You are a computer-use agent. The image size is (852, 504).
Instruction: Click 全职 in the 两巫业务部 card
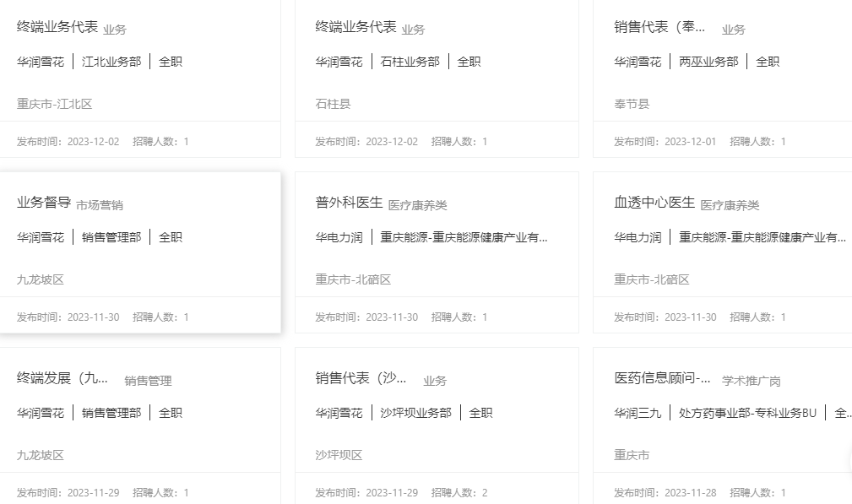pos(768,62)
